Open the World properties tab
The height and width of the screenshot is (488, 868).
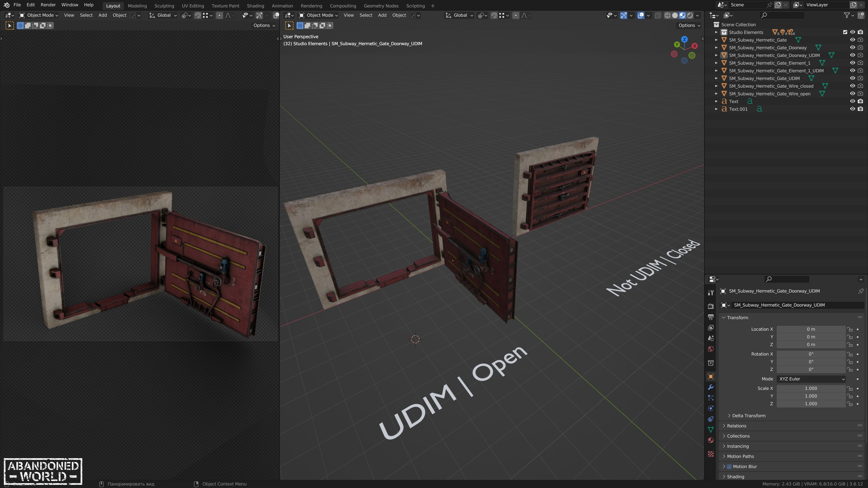click(711, 349)
